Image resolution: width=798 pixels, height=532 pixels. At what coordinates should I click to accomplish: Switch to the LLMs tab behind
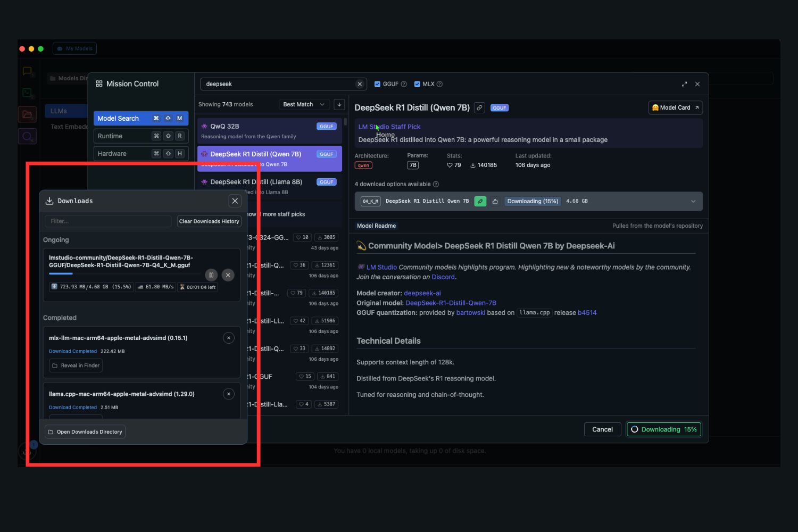click(x=66, y=111)
